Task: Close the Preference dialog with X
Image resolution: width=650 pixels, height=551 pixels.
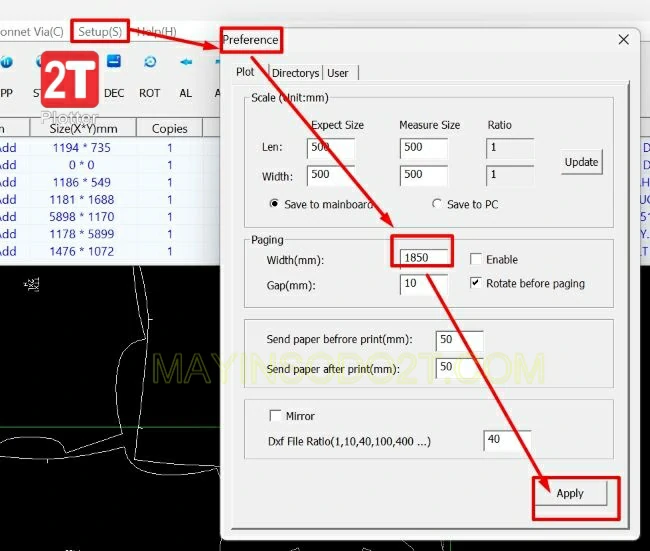Action: (x=624, y=40)
